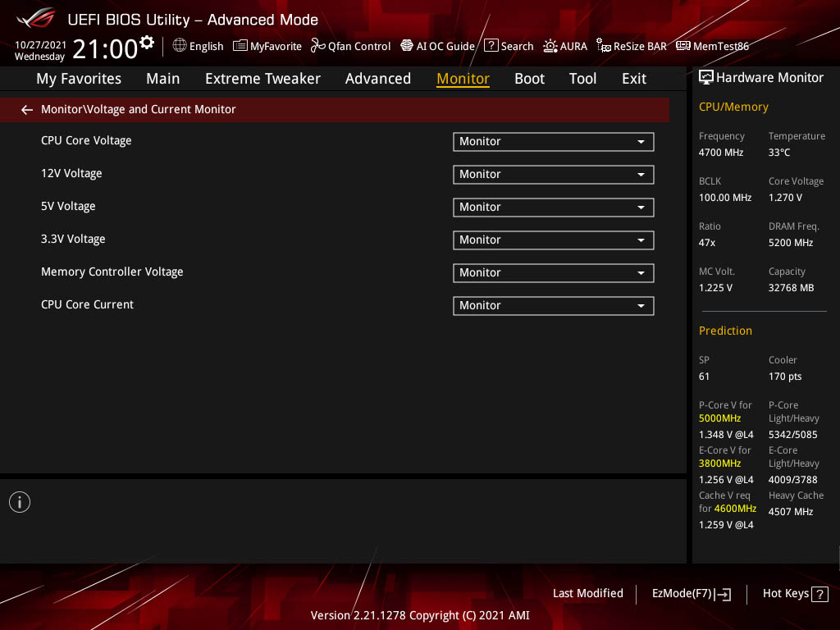840x630 pixels.
Task: Click the ReSize BAR label
Action: (640, 47)
